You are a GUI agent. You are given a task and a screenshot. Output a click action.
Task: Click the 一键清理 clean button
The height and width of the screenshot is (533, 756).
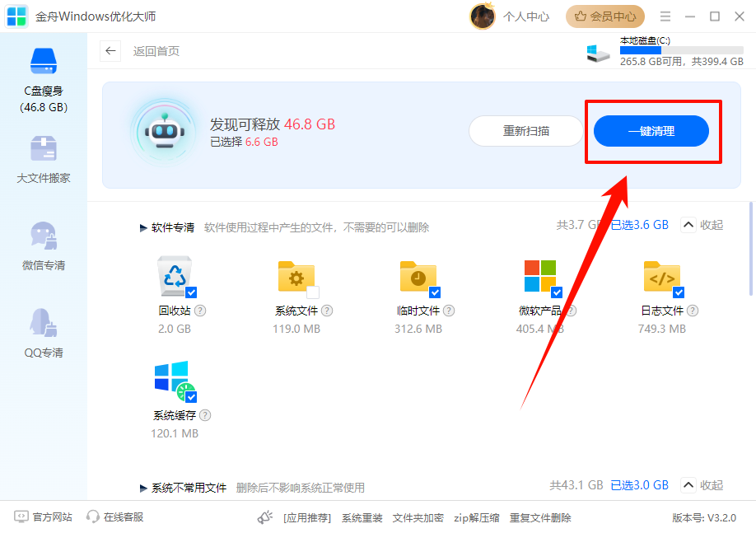(x=651, y=131)
